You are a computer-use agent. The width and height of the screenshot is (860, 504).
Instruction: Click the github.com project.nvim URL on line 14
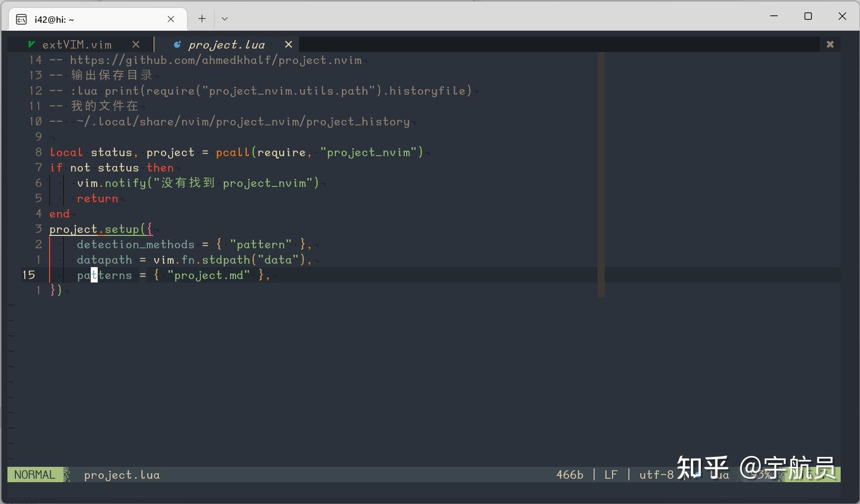pyautogui.click(x=216, y=60)
